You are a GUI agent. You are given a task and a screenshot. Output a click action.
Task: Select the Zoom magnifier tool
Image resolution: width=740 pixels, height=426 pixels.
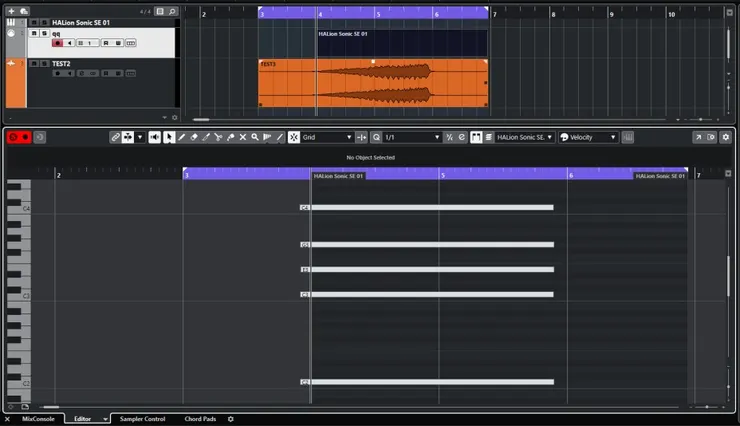(x=255, y=137)
